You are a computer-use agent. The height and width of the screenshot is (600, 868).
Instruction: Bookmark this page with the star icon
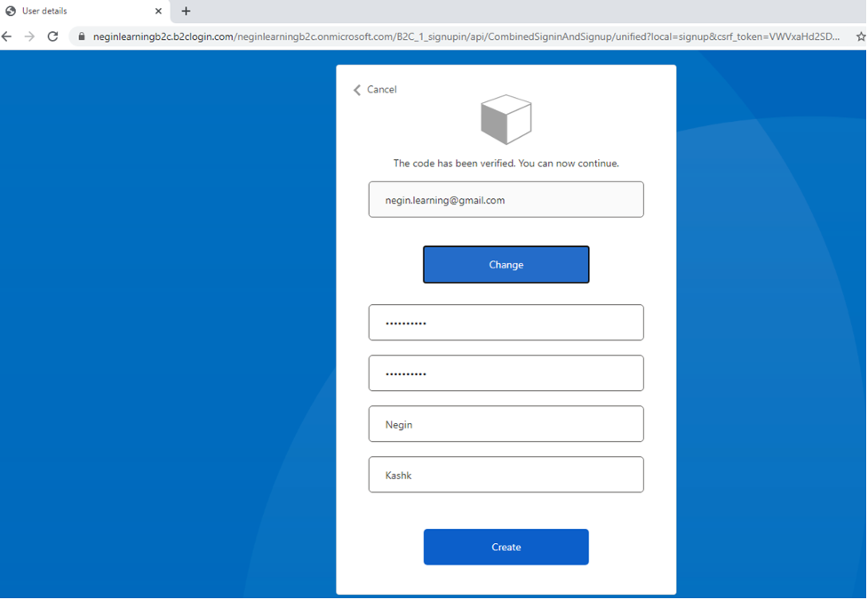[860, 37]
